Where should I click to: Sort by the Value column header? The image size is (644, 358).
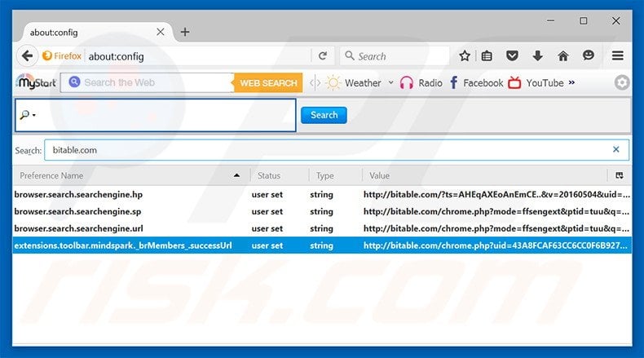(485, 175)
